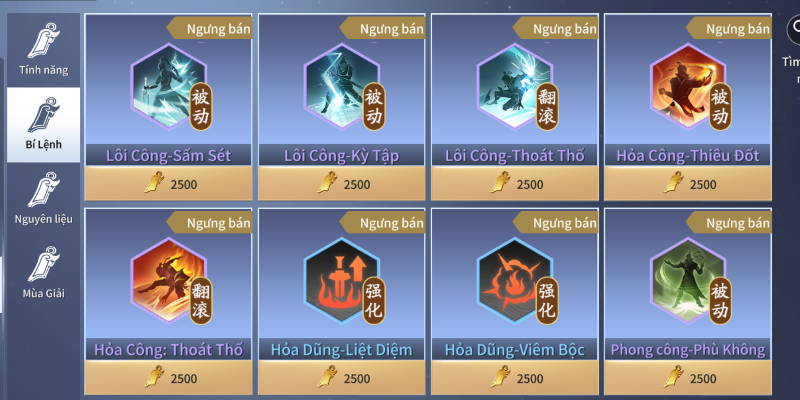Click the Lôi Công-Thoát Thố item title
800x400 pixels.
coord(515,155)
